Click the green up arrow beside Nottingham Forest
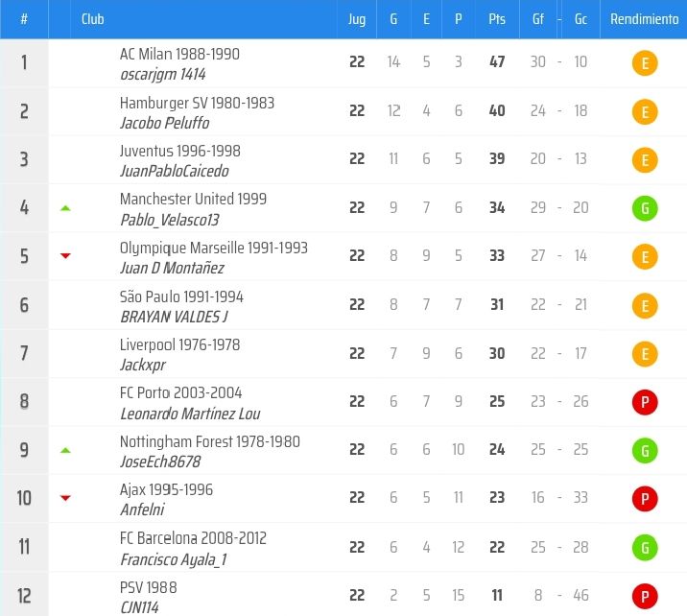The image size is (687, 616). click(x=65, y=450)
